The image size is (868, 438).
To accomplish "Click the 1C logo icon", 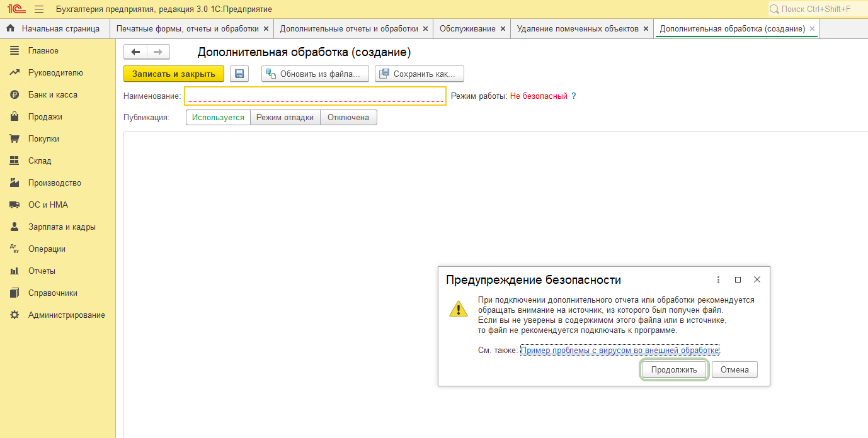I will (16, 9).
